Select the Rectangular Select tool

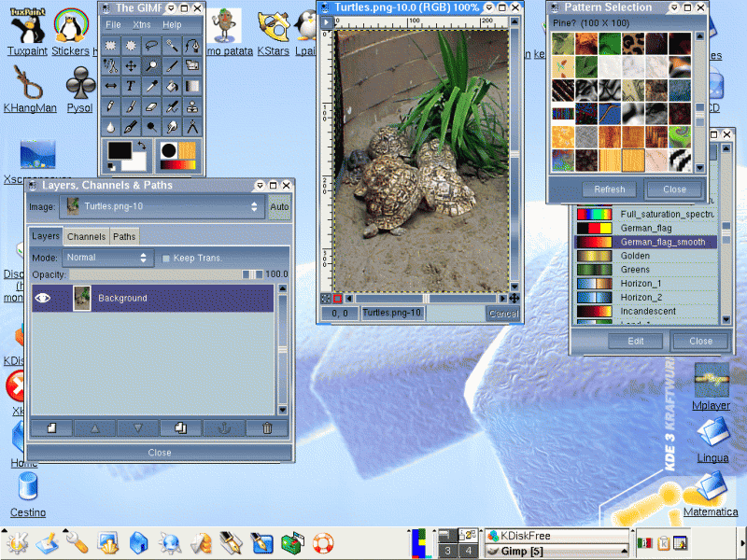tap(110, 46)
